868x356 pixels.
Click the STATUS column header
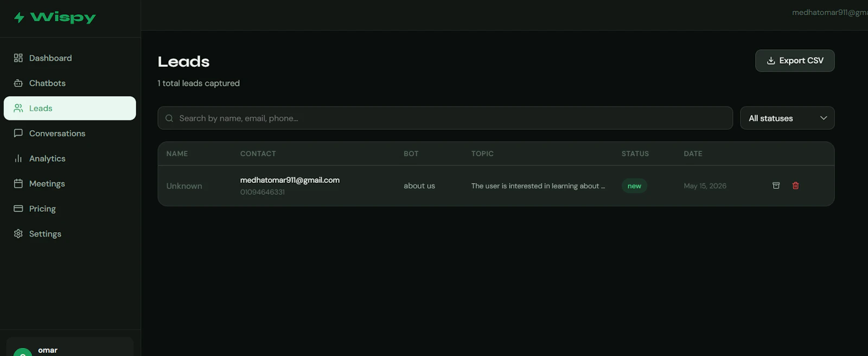coord(635,154)
